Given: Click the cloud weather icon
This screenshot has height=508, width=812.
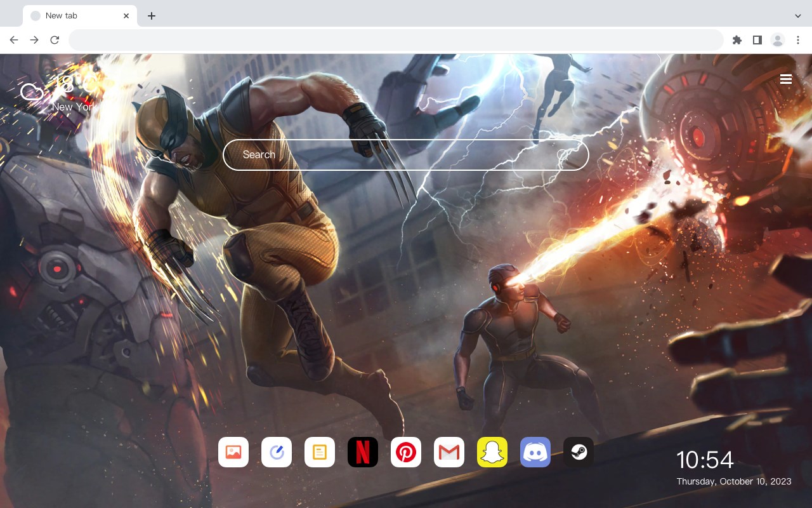Looking at the screenshot, I should [x=32, y=93].
